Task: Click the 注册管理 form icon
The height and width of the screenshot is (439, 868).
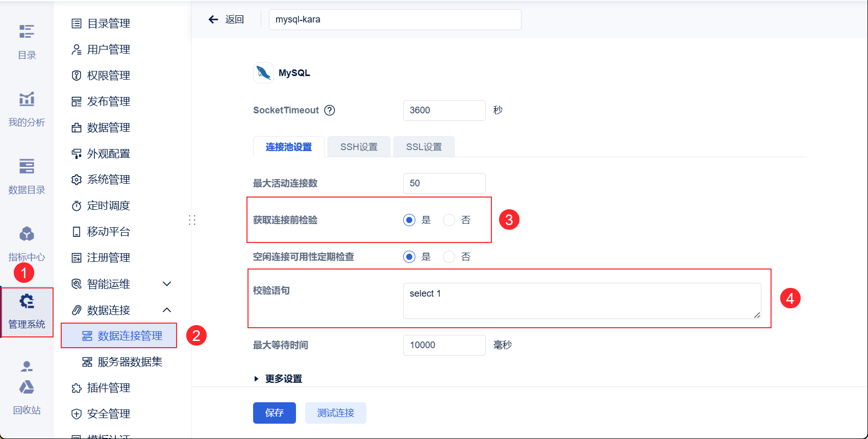Action: tap(77, 258)
